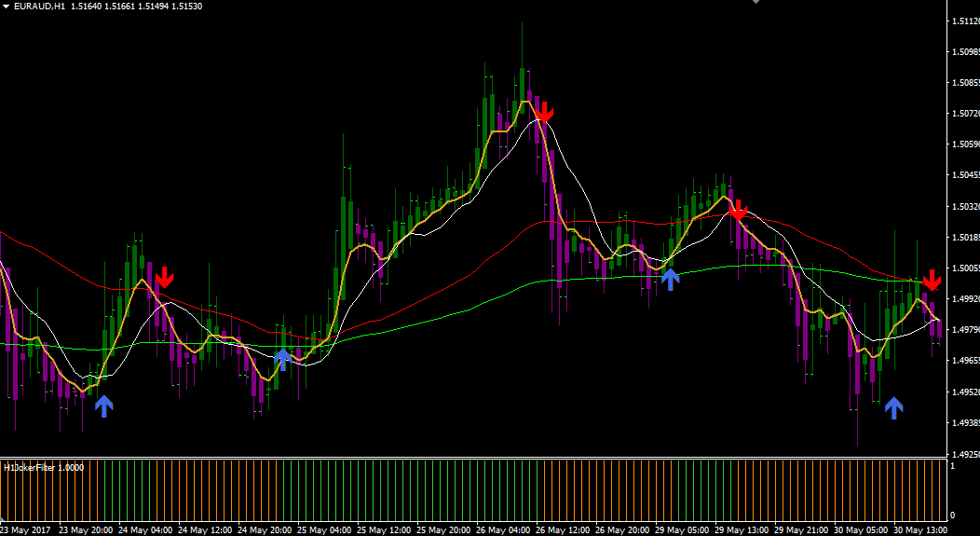Click the 25 May 12:00 time axis label
980x536 pixels.
point(387,529)
